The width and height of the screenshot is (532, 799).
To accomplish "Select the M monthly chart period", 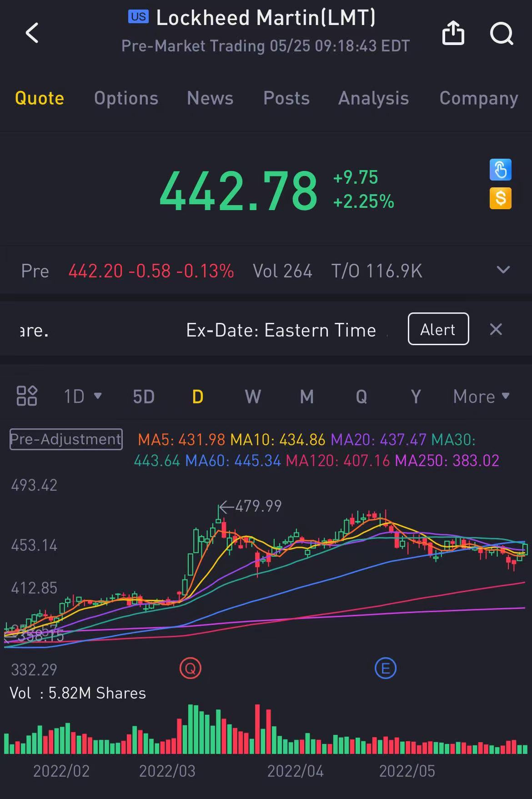I will coord(307,397).
